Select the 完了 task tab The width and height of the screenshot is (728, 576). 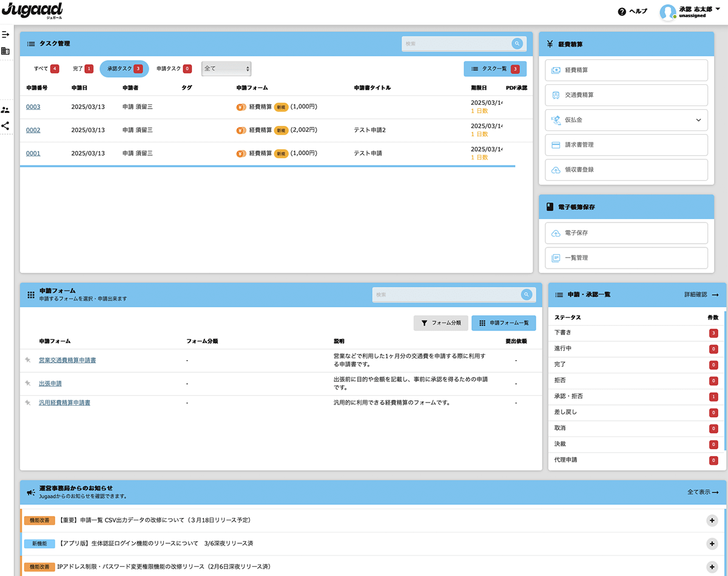[83, 69]
